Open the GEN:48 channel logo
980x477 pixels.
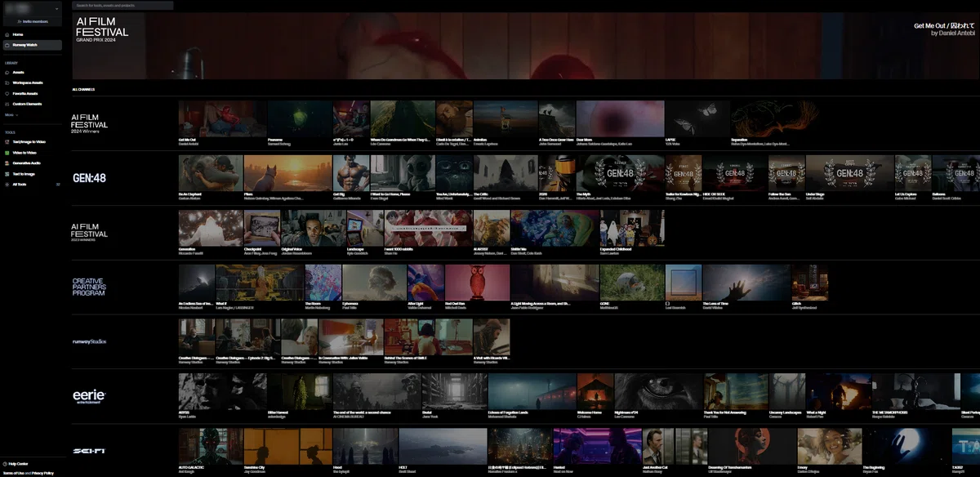click(x=89, y=177)
